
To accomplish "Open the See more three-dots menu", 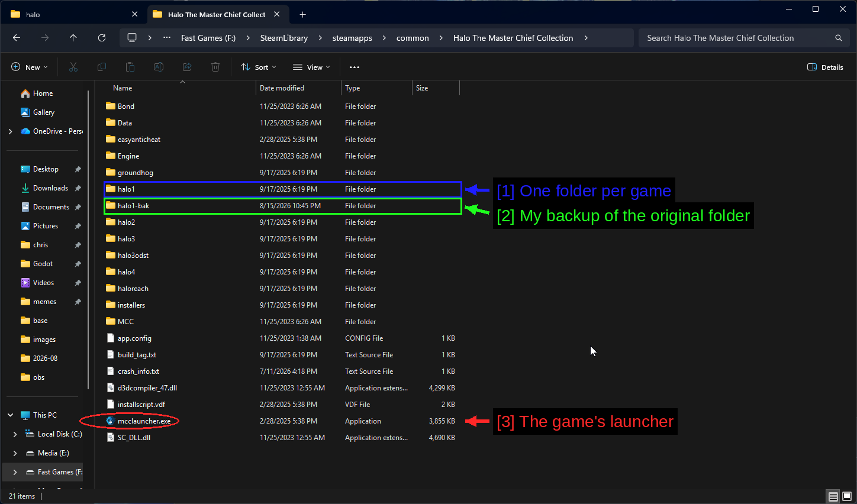I will [x=355, y=67].
